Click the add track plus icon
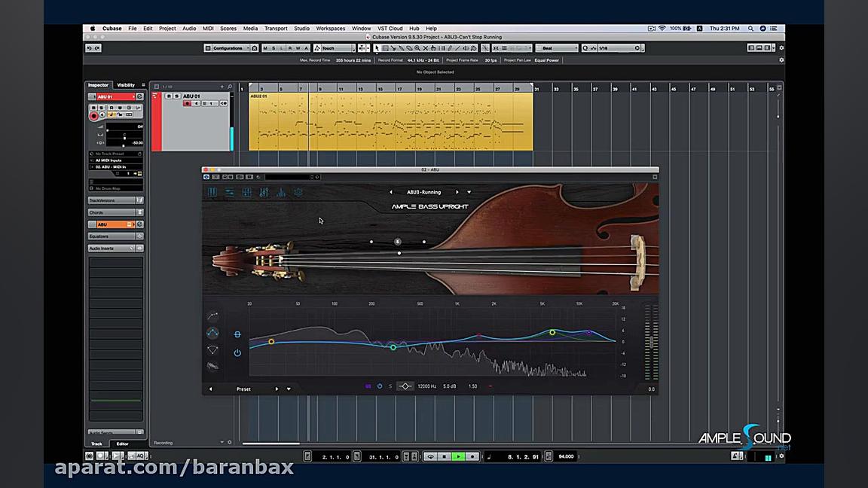The height and width of the screenshot is (488, 868). pos(222,87)
